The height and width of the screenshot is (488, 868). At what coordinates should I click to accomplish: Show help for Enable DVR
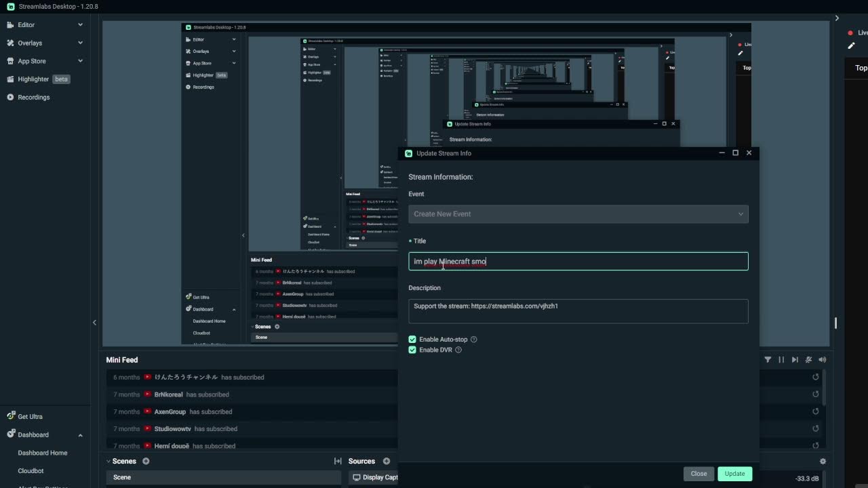(458, 350)
